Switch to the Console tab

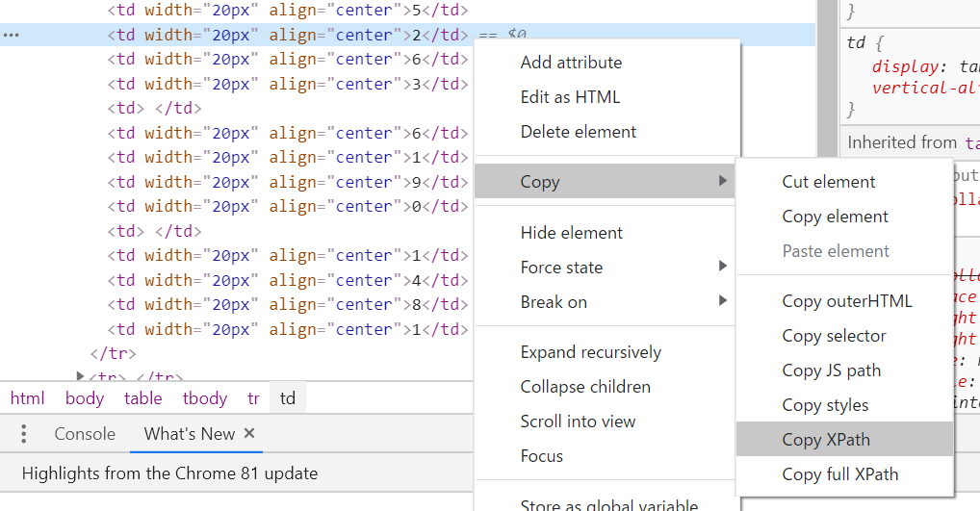(x=85, y=434)
